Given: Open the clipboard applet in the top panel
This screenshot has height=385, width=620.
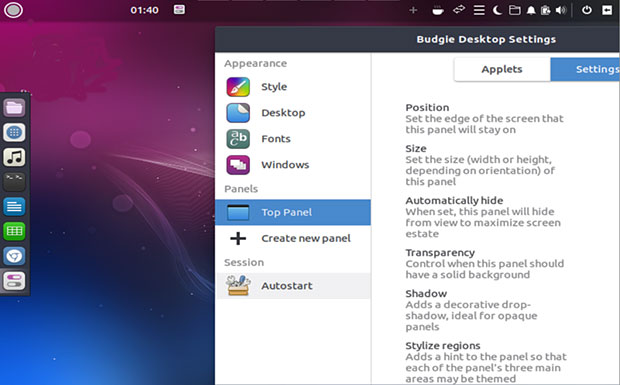Looking at the screenshot, I should click(x=546, y=10).
